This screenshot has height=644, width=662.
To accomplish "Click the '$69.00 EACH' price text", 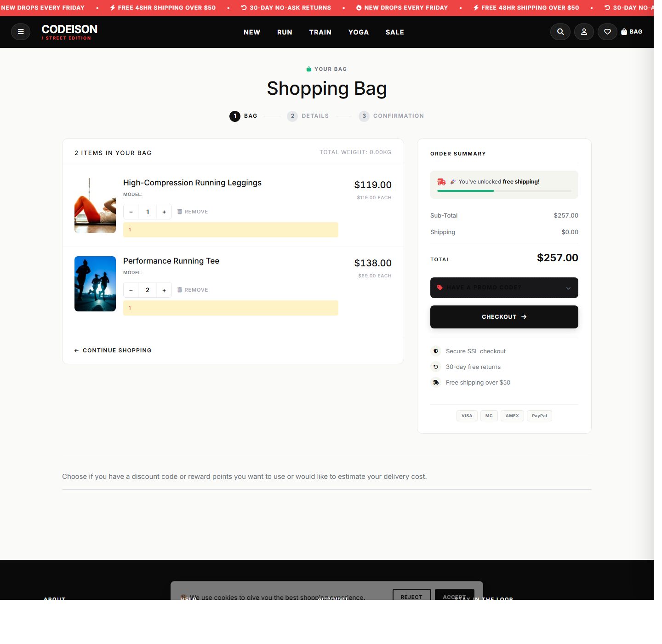I will tap(375, 276).
